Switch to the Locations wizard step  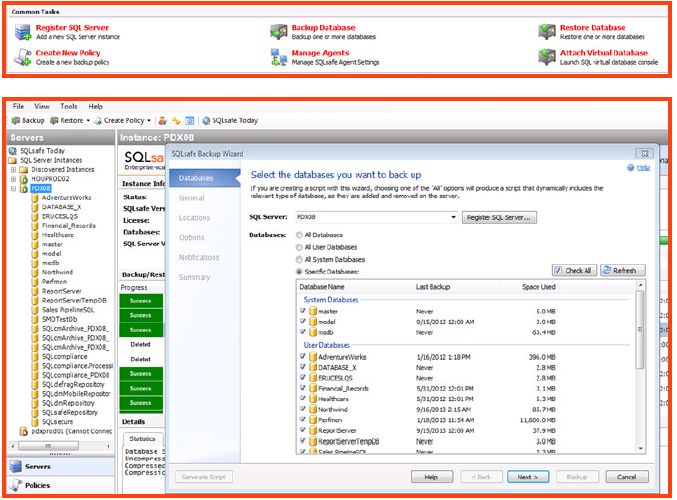point(194,217)
